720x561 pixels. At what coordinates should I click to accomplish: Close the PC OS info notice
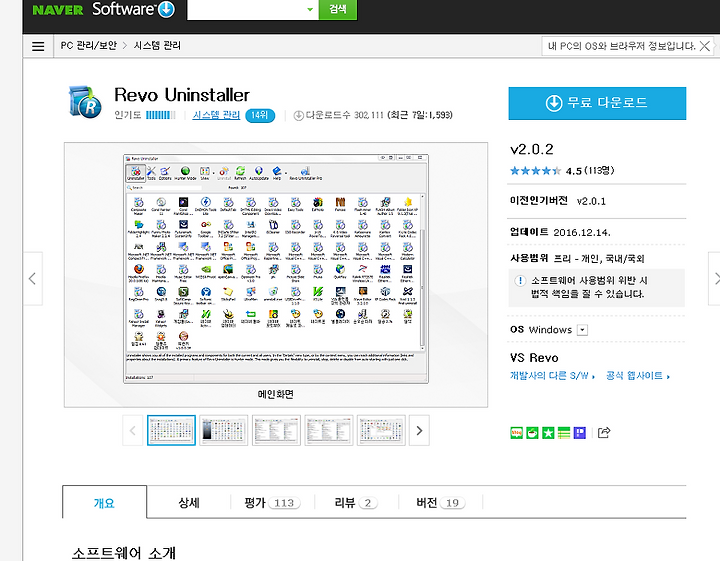[x=705, y=46]
